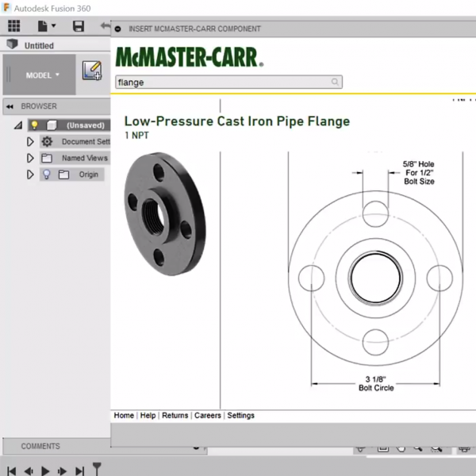This screenshot has height=476, width=476.
Task: Click the search magnifier icon
Action: click(336, 82)
